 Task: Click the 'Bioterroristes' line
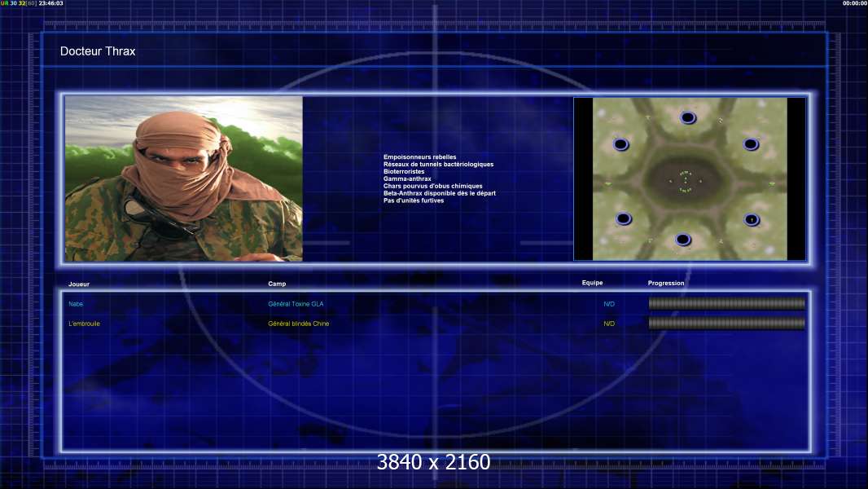click(x=404, y=172)
